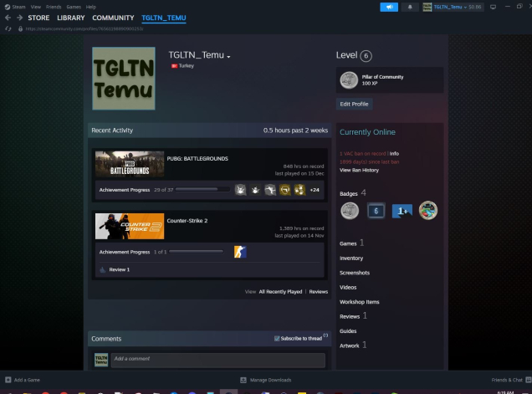
Task: Click the Pillar of Community badge icon
Action: tap(349, 79)
